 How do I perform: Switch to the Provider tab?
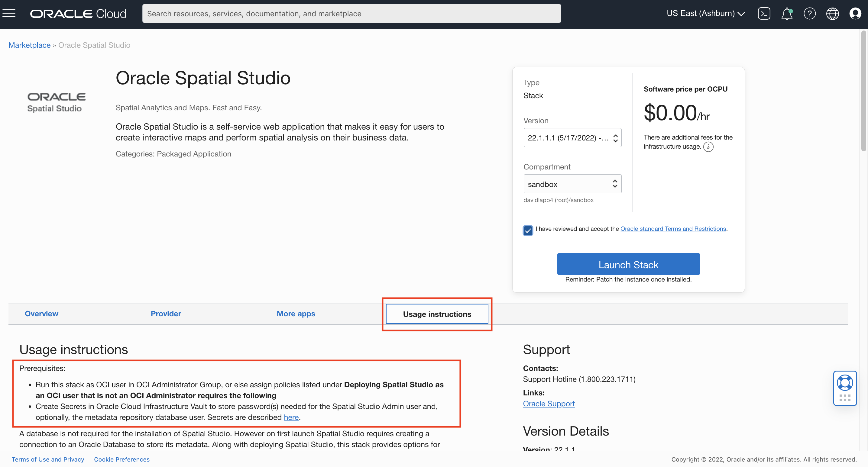(x=166, y=314)
